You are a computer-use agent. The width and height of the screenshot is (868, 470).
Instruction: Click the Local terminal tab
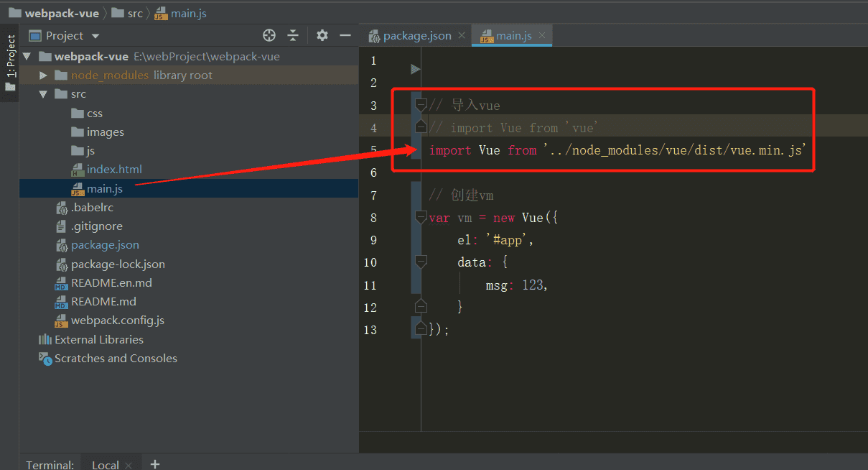point(105,464)
